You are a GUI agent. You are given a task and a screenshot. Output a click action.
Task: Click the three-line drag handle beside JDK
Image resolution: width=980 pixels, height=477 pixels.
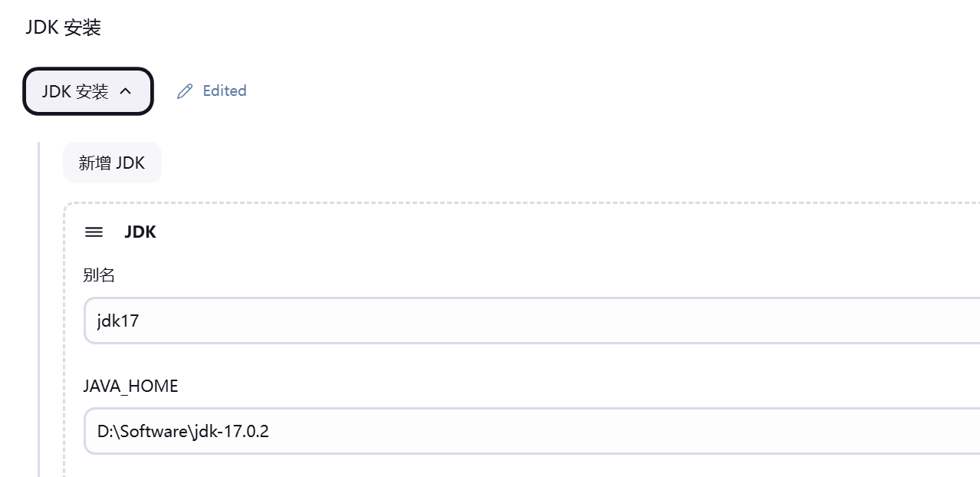pyautogui.click(x=94, y=232)
